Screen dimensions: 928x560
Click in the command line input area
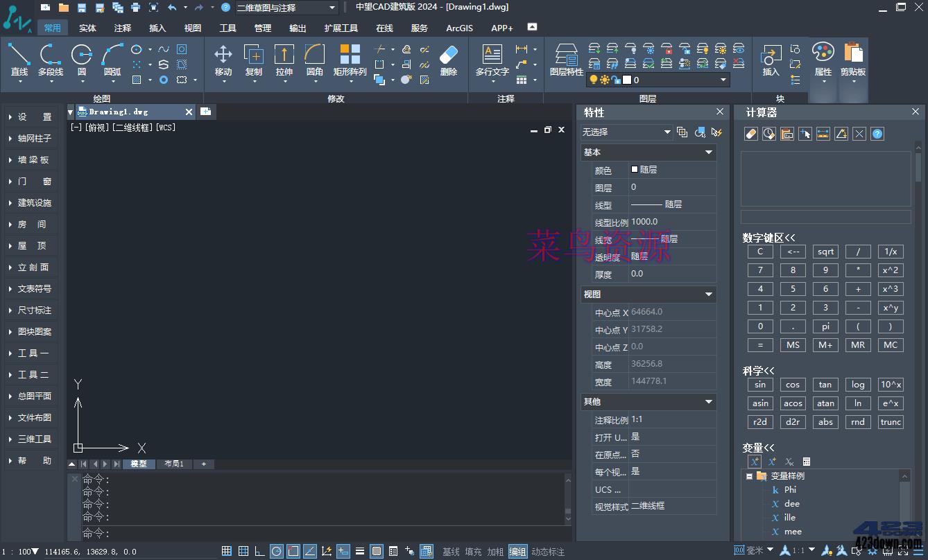[x=277, y=534]
